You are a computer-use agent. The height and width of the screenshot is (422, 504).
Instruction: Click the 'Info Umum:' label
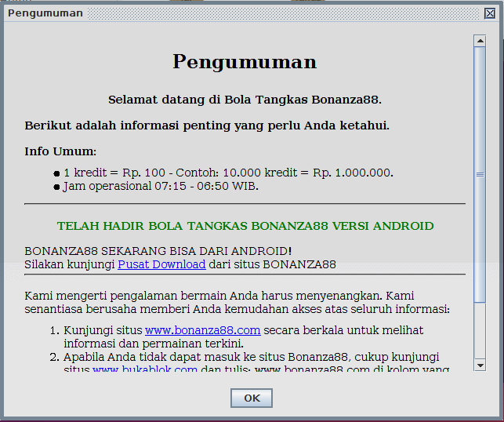(60, 151)
